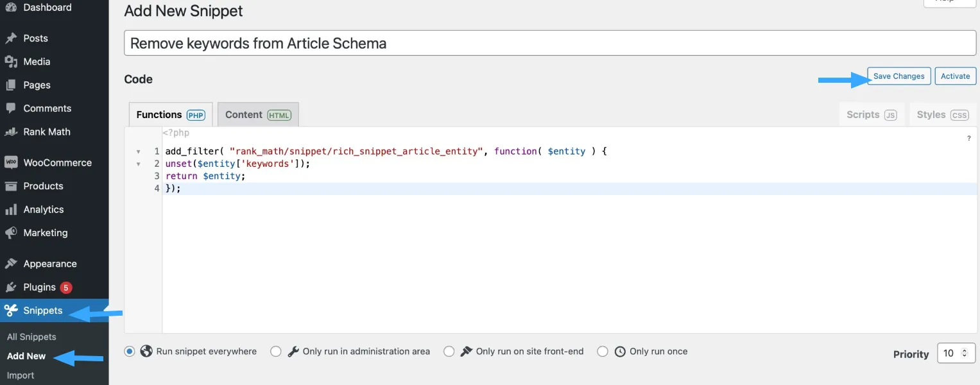Open the Pages menu item
This screenshot has height=385, width=980.
(55, 85)
